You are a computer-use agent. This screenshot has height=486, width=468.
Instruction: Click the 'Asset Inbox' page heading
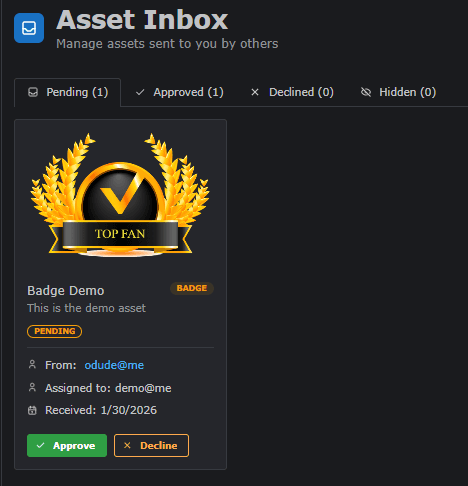(142, 20)
